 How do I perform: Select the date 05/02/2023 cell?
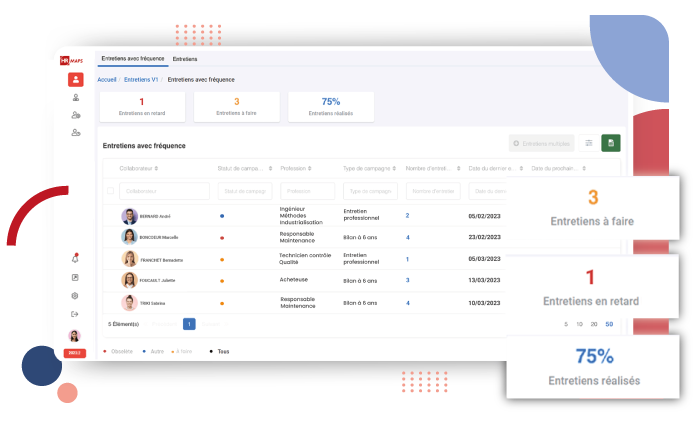(x=484, y=216)
